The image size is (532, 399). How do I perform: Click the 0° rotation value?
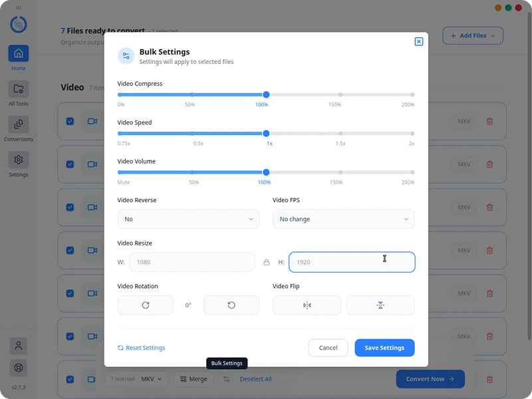coord(188,305)
